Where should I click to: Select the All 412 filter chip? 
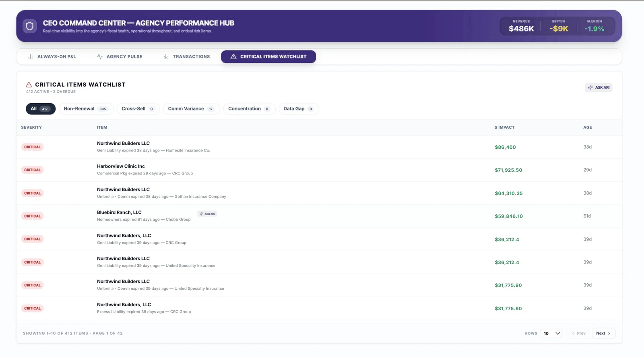pyautogui.click(x=41, y=109)
